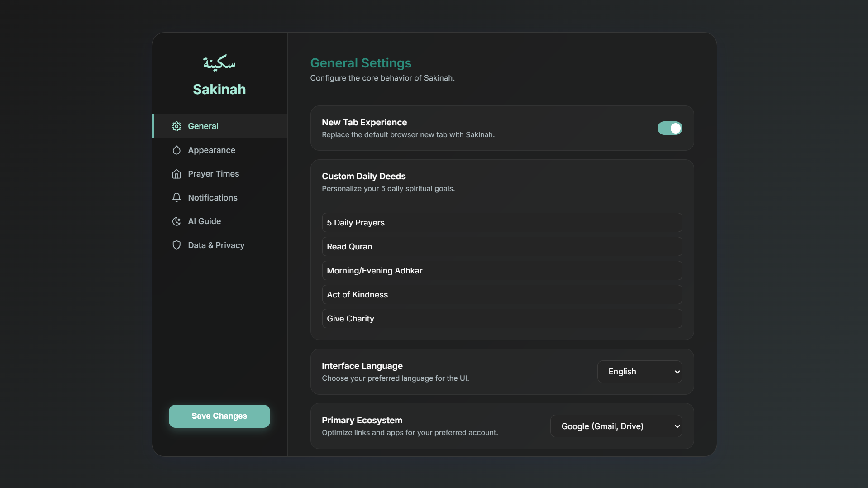
Task: Select the crescent moon icon beside AI Guide
Action: [x=176, y=221]
